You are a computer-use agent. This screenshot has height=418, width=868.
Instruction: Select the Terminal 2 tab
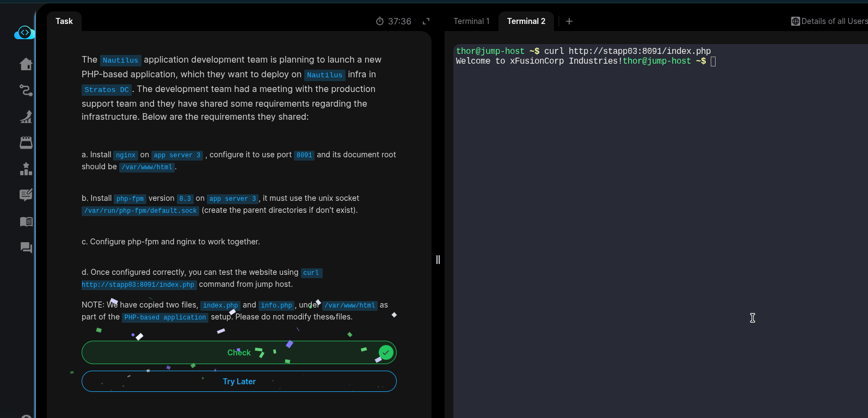[526, 21]
